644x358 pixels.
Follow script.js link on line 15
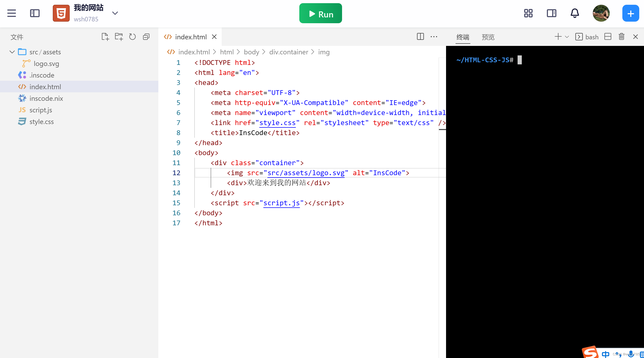282,203
